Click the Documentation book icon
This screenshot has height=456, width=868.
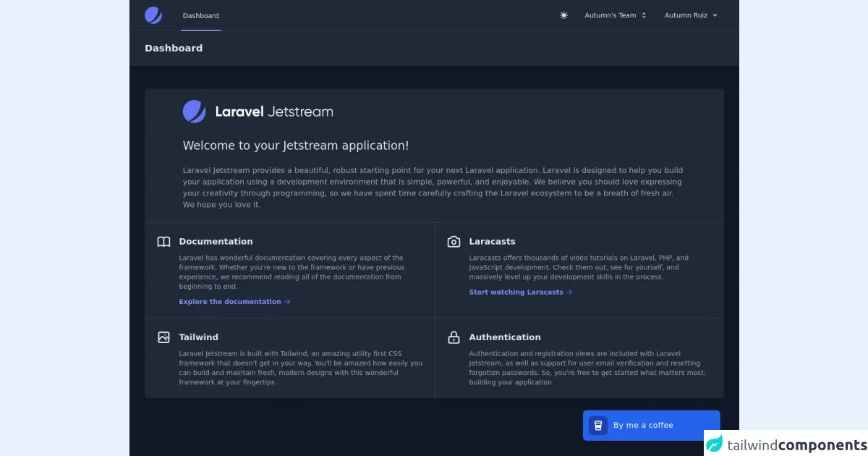point(164,242)
